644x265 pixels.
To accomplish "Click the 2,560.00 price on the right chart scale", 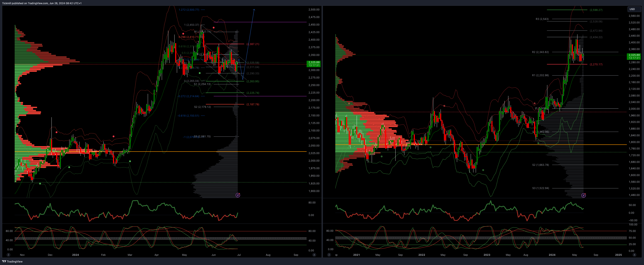I will [634, 16].
